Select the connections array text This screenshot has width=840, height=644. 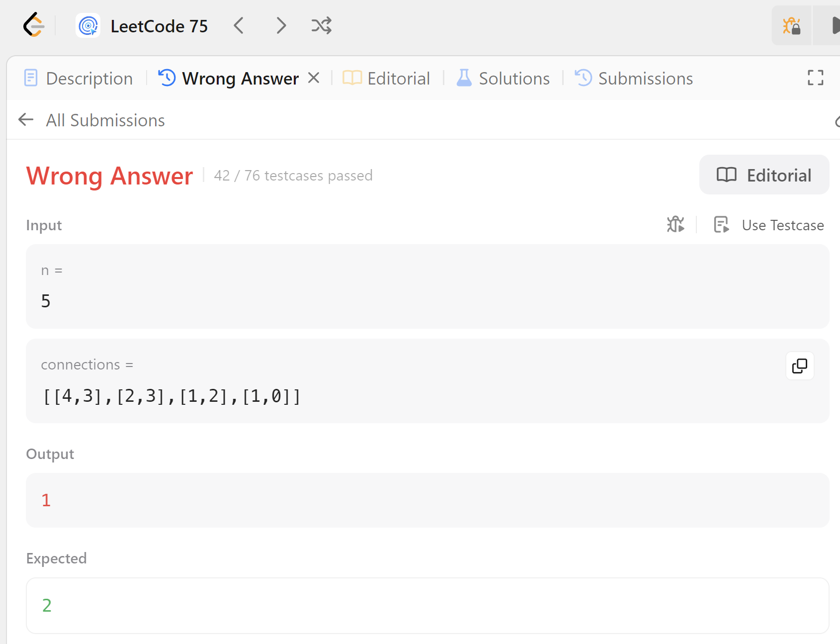(x=172, y=396)
